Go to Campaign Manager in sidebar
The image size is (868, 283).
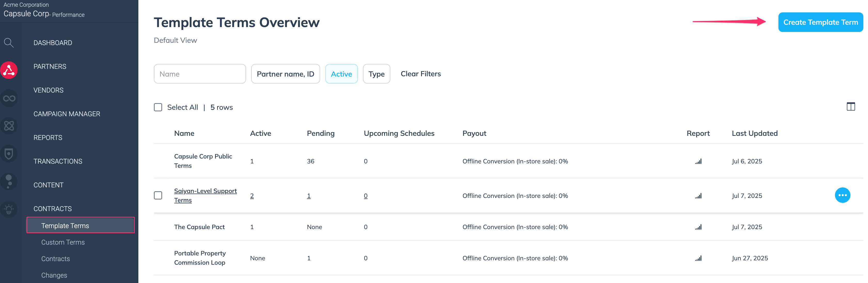[67, 114]
